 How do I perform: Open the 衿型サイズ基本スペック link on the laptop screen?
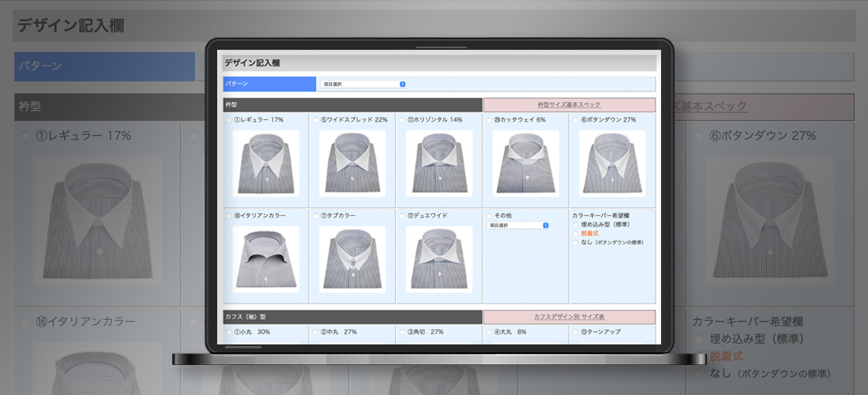(569, 105)
